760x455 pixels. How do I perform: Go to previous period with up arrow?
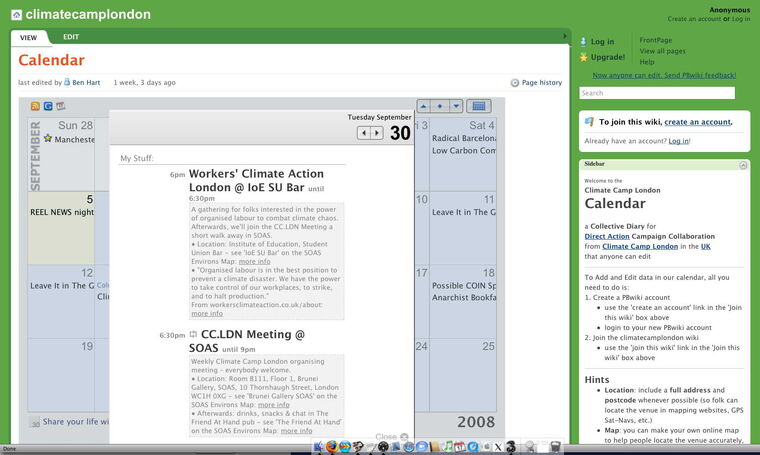[424, 106]
